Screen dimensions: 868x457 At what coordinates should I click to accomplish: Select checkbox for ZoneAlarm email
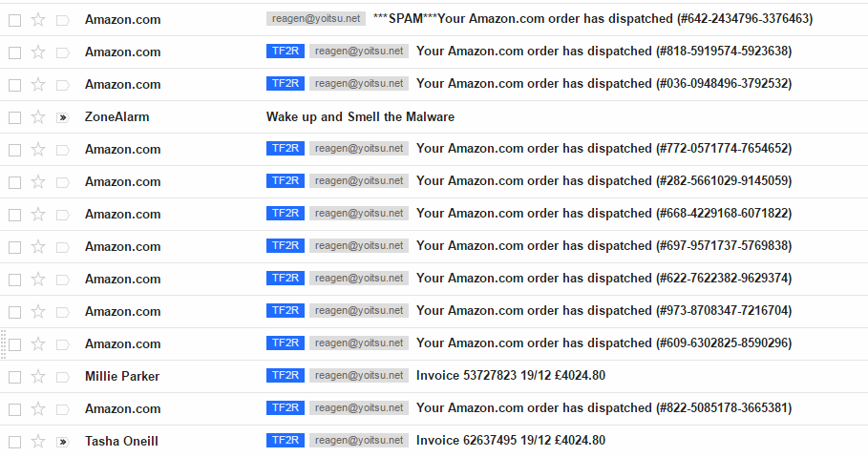(15, 118)
